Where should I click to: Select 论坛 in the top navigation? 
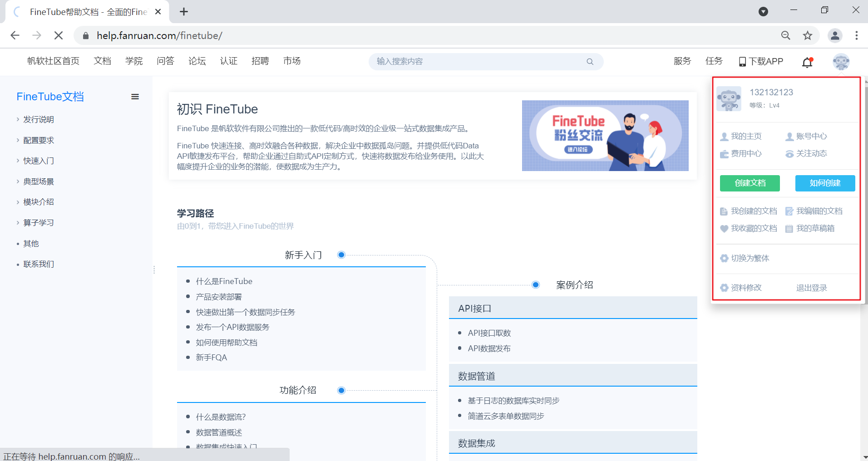coord(197,61)
